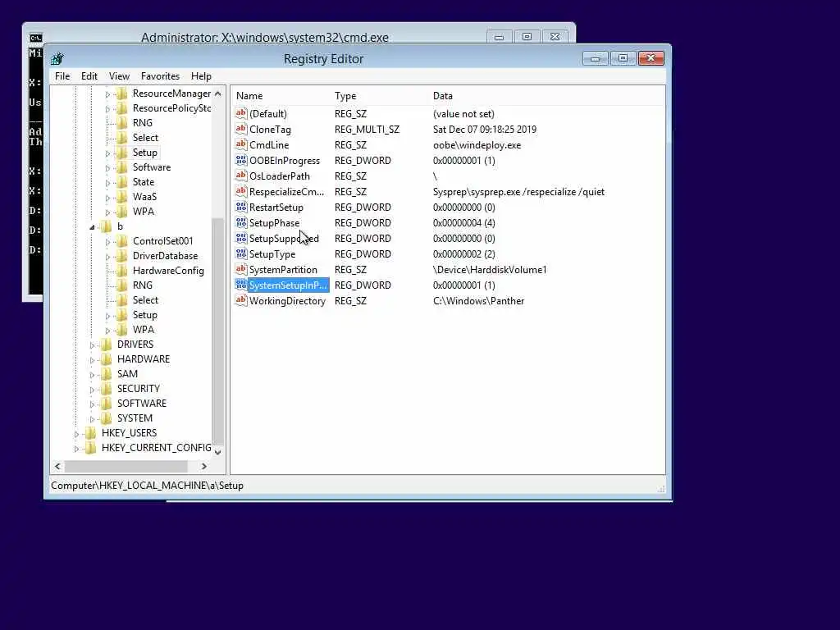
Task: Select the SYSTEM tree label
Action: point(135,418)
